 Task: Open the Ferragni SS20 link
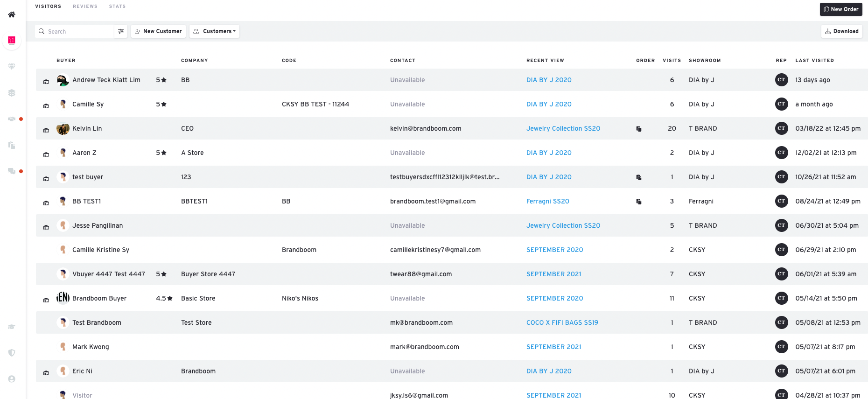pyautogui.click(x=548, y=201)
